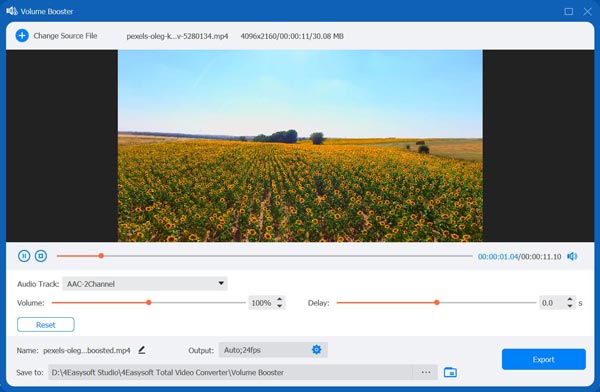Click the 100% volume value field
The height and width of the screenshot is (392, 600).
click(x=261, y=303)
